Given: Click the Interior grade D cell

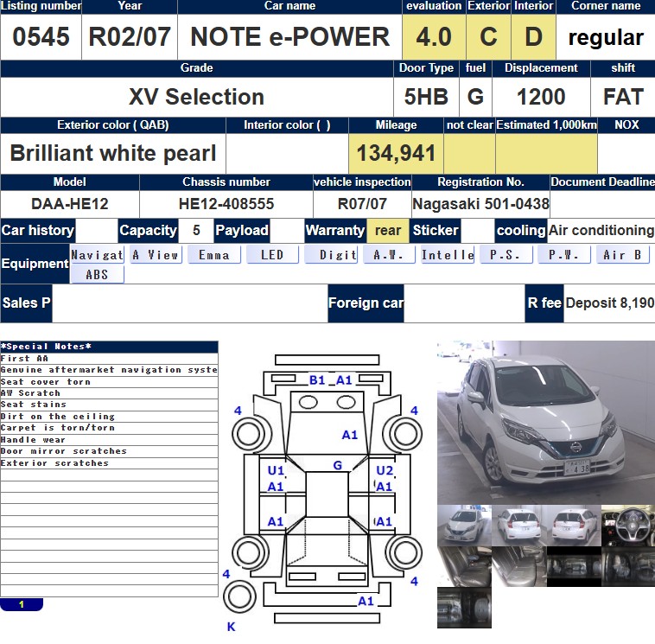Looking at the screenshot, I should pos(533,37).
